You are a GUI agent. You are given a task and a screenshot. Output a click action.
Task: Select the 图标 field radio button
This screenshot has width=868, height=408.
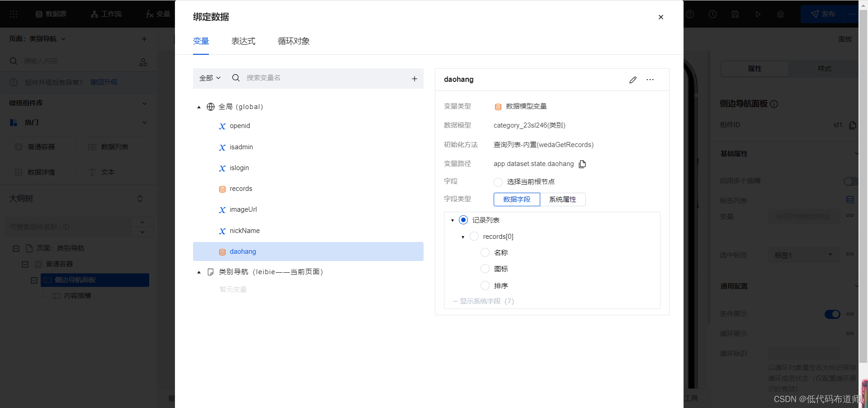pyautogui.click(x=485, y=269)
